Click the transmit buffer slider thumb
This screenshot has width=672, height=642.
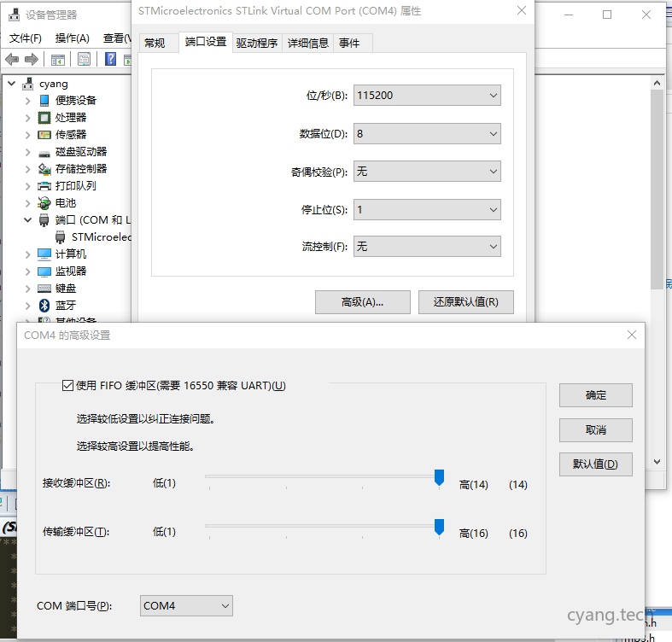click(x=439, y=527)
